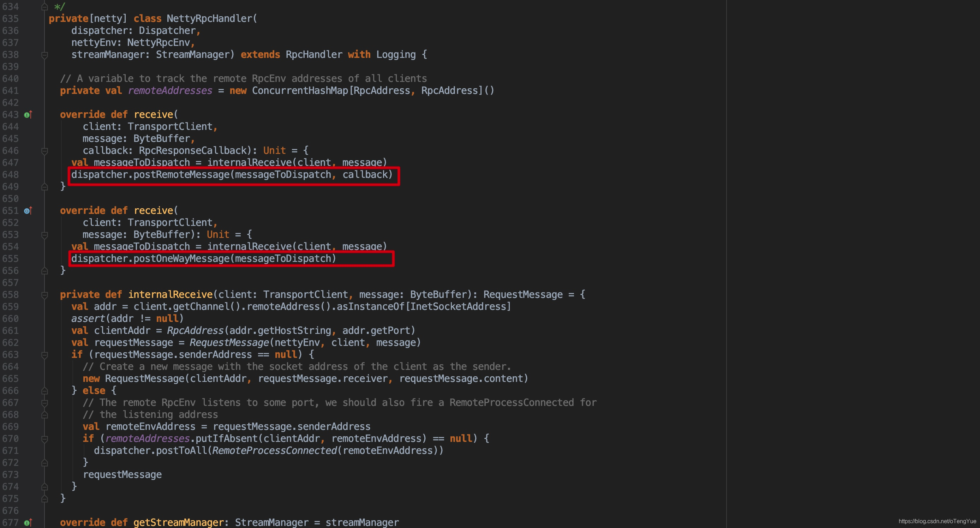Viewport: 980px width, 528px height.
Task: Click the class closing fold marker on line 675
Action: click(x=44, y=499)
